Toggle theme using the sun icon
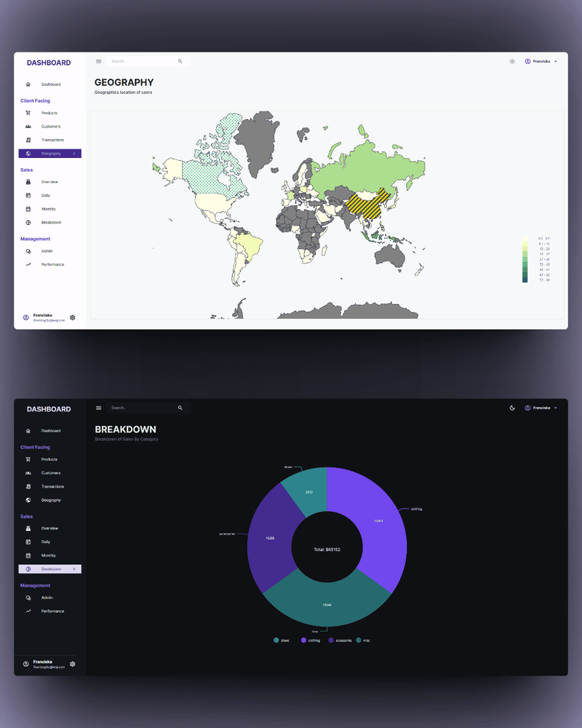This screenshot has width=582, height=728. pyautogui.click(x=512, y=61)
